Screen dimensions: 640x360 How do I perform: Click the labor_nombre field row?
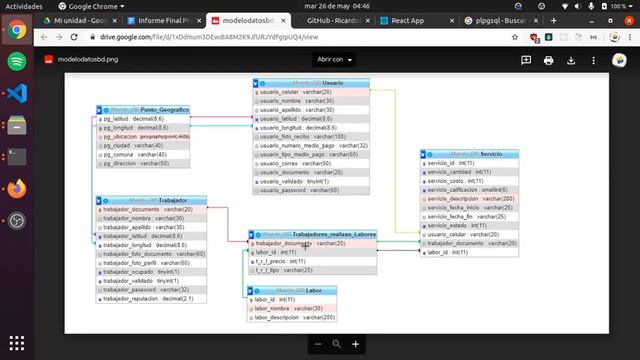(292, 309)
